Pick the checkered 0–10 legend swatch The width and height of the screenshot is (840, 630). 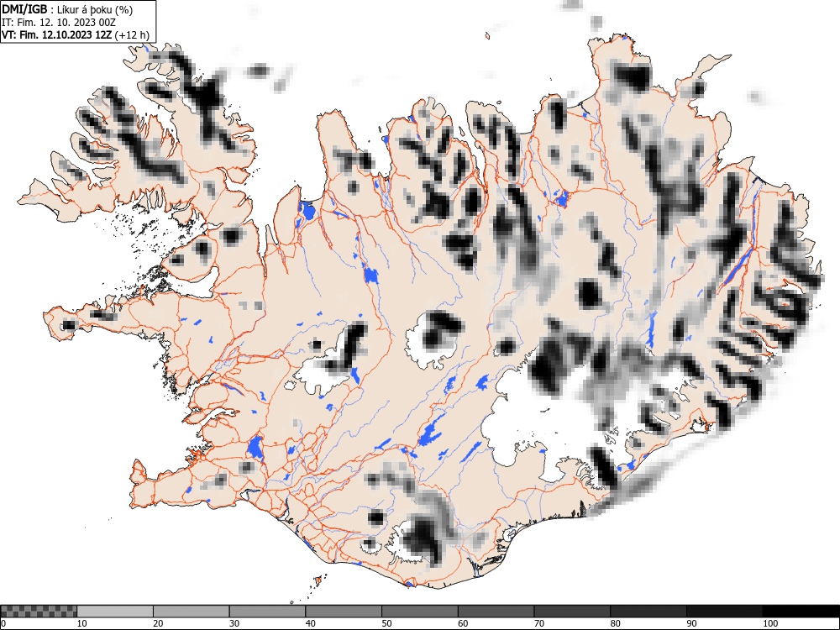pos(39,612)
